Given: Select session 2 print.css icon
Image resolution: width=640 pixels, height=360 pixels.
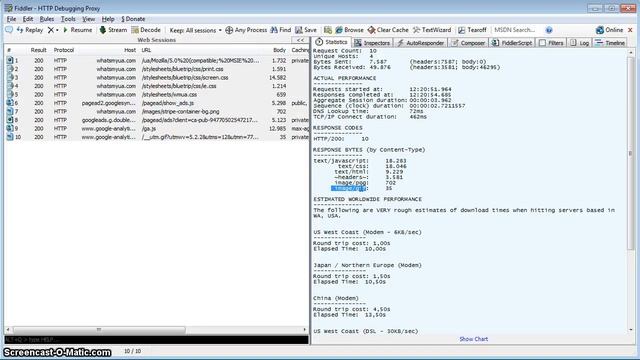Looking at the screenshot, I should [x=10, y=69].
